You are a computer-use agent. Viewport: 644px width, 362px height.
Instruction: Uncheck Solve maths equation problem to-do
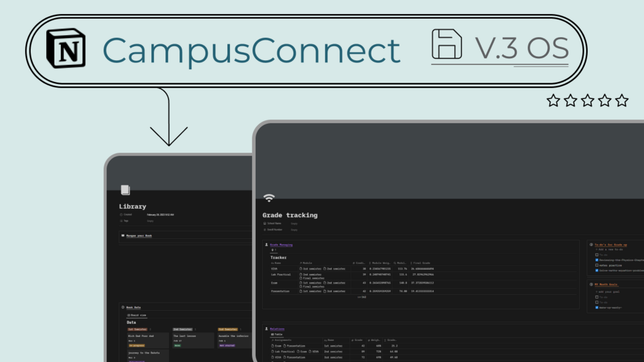click(597, 270)
